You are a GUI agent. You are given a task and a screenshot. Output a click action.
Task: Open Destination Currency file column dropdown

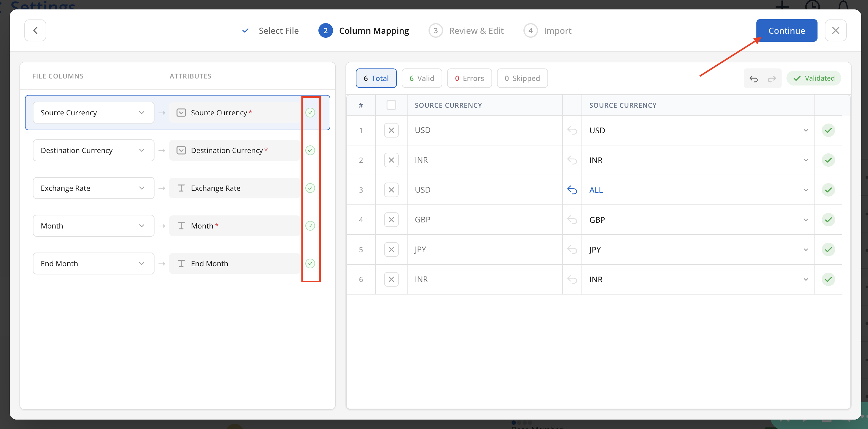93,150
